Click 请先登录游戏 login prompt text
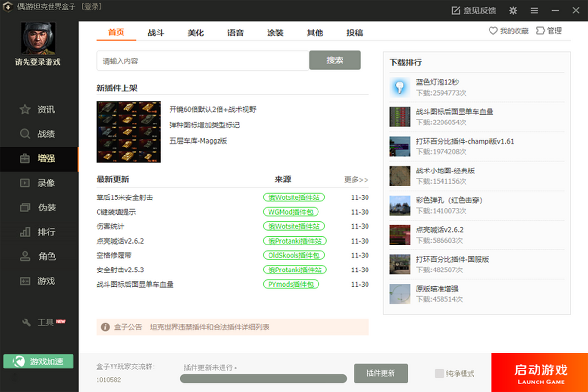Image resolution: width=588 pixels, height=392 pixels. tap(38, 62)
